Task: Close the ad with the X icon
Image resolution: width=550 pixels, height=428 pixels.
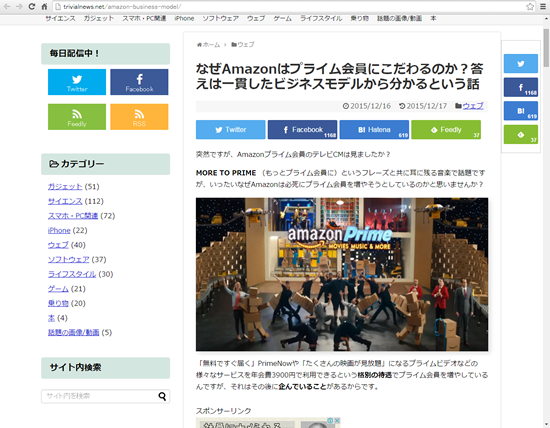Action: pos(337,420)
